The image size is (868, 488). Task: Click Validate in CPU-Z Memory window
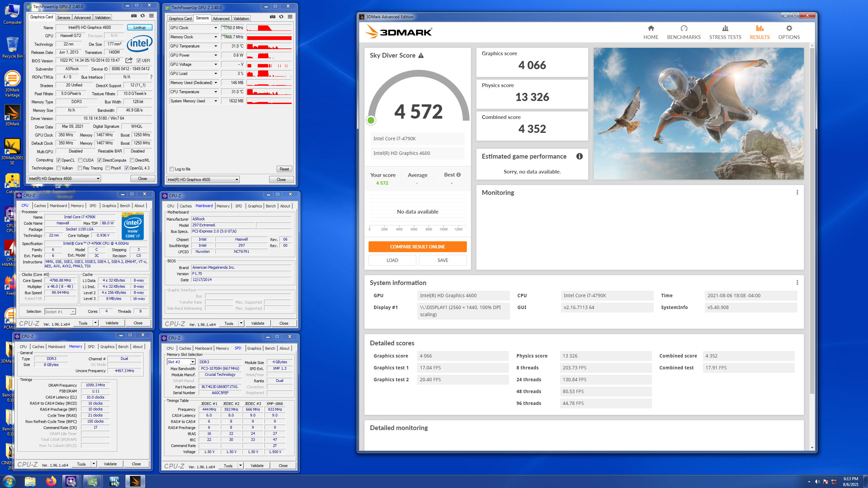(110, 464)
